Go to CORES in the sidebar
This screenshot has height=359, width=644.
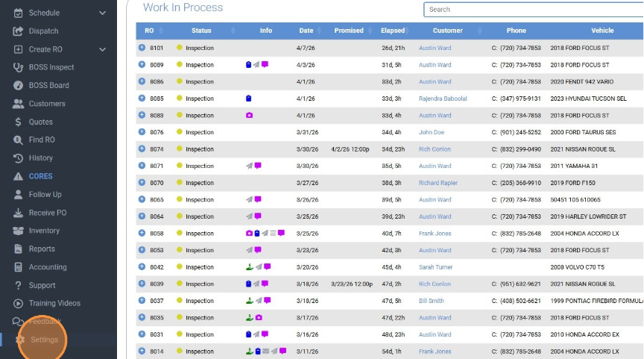click(40, 176)
